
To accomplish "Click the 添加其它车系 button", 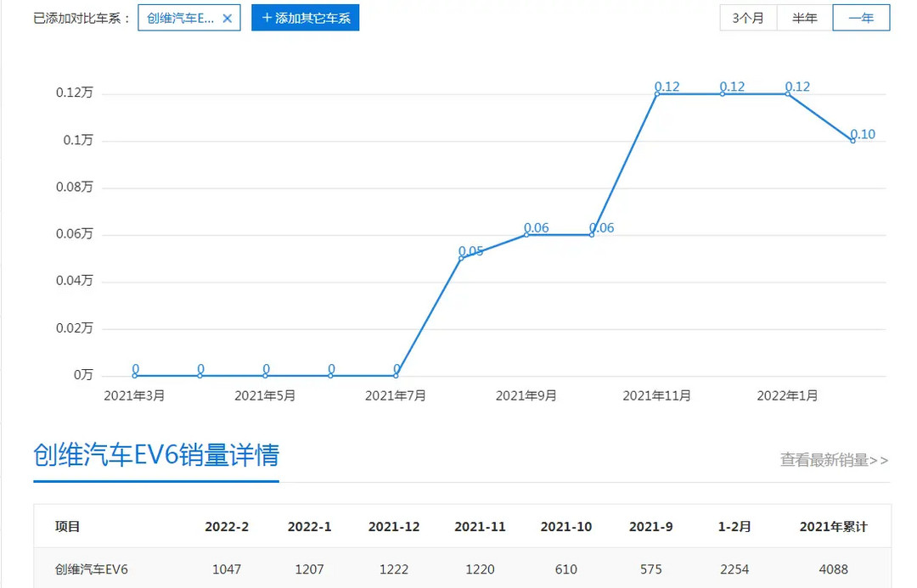I will coord(306,18).
